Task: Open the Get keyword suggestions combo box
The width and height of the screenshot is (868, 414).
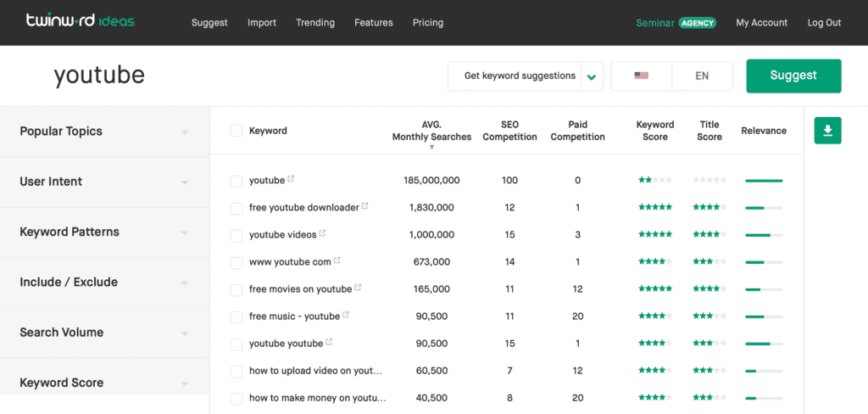Action: [x=526, y=76]
